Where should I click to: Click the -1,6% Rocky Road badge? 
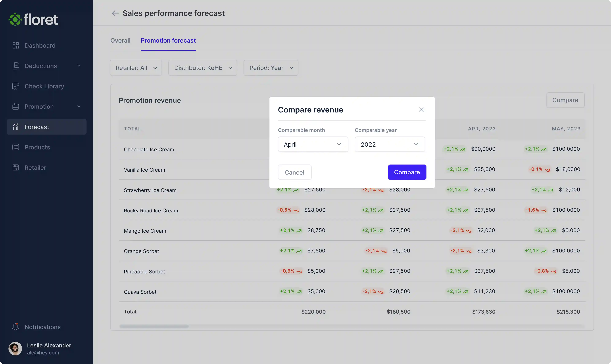point(536,210)
